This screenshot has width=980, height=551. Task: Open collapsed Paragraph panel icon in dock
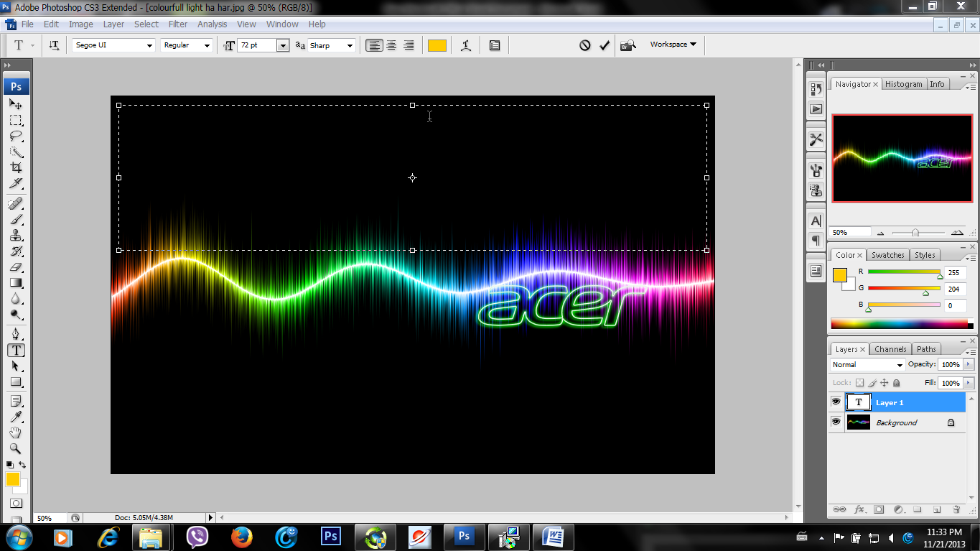point(816,240)
